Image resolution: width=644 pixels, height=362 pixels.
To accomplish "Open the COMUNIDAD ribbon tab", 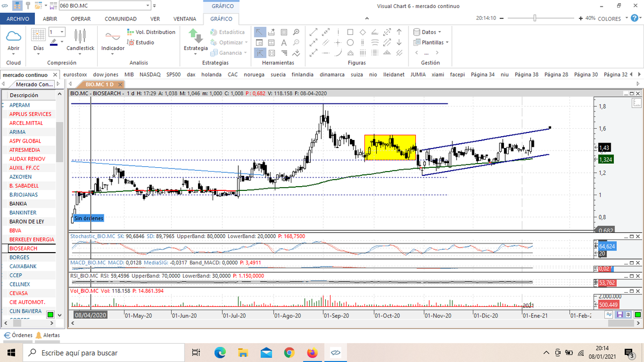I will pyautogui.click(x=120, y=19).
